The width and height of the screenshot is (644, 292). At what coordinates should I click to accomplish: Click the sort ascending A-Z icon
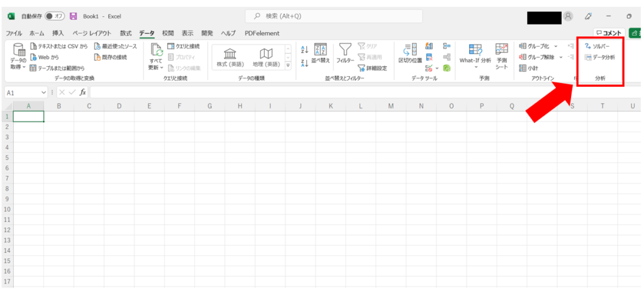304,50
